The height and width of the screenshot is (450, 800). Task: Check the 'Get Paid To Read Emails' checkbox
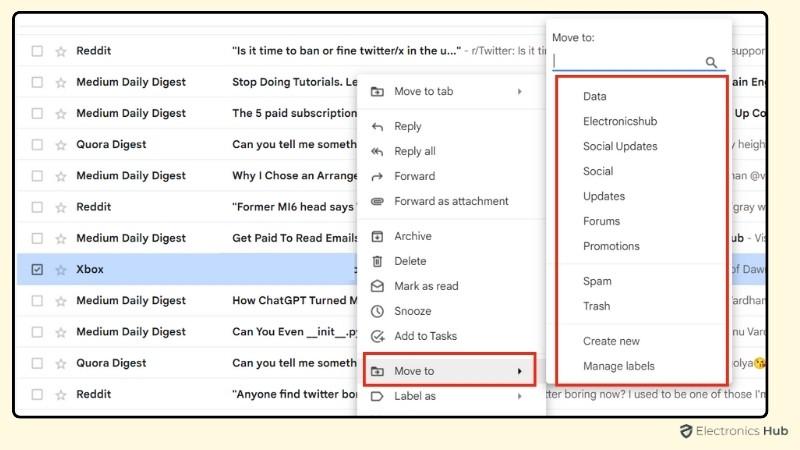(37, 238)
